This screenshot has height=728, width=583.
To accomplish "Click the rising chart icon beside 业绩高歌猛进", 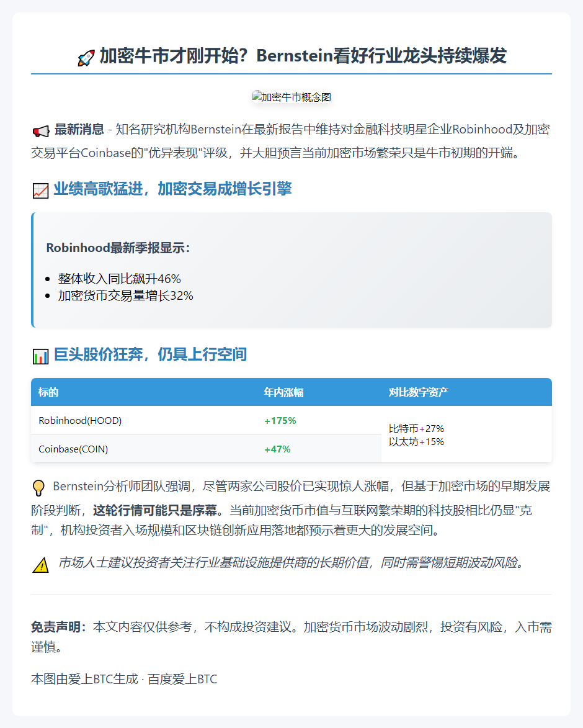I will (41, 191).
